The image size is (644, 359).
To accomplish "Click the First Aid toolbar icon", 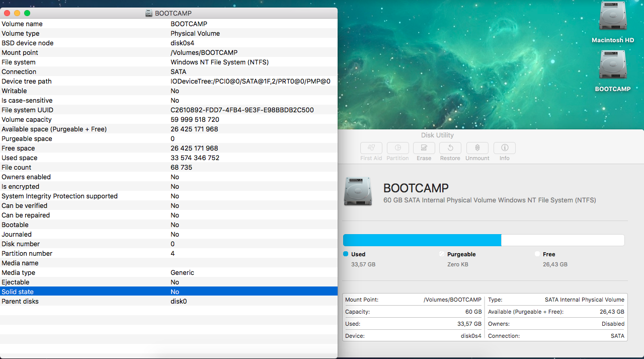I will tap(371, 148).
